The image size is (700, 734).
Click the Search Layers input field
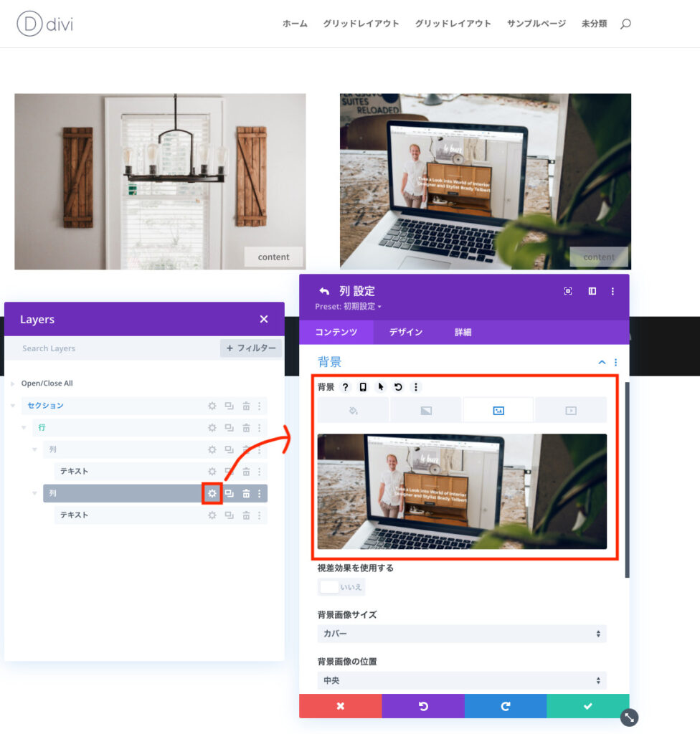click(x=115, y=348)
